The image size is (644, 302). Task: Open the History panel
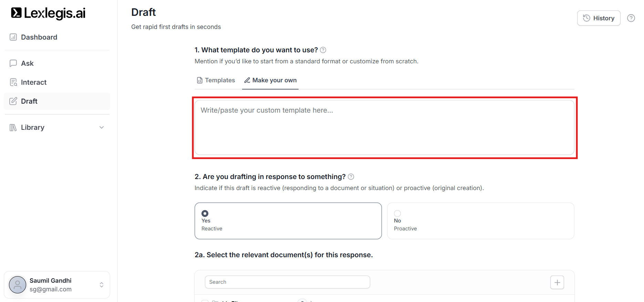click(599, 18)
